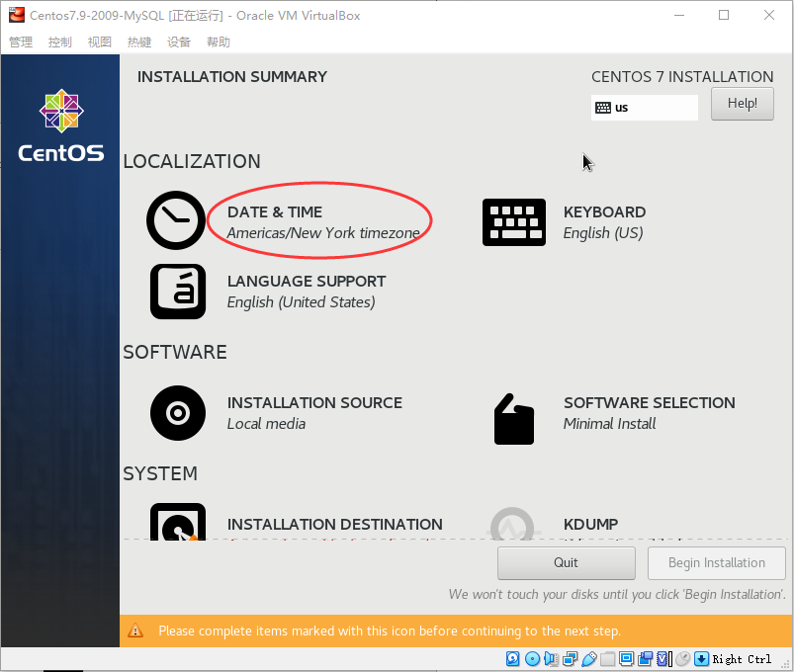Image resolution: width=794 pixels, height=672 pixels.
Task: Click the optical drive status icon
Action: point(532,658)
